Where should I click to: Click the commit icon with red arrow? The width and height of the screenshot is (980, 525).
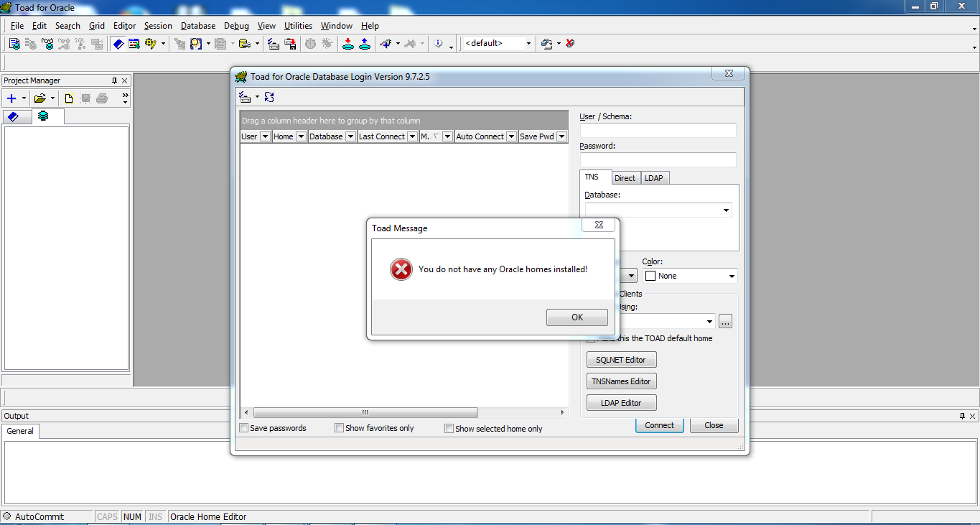pos(348,44)
